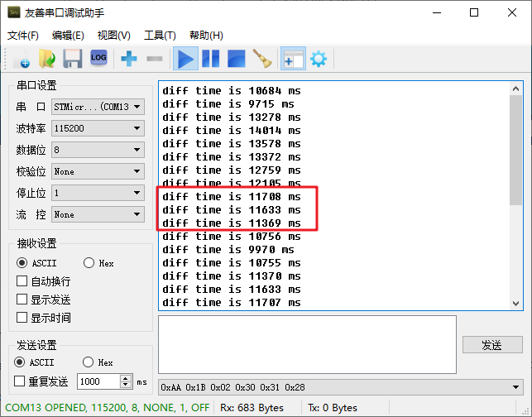The width and height of the screenshot is (532, 417).
Task: Click the gray minus toolbar icon
Action: 155,59
